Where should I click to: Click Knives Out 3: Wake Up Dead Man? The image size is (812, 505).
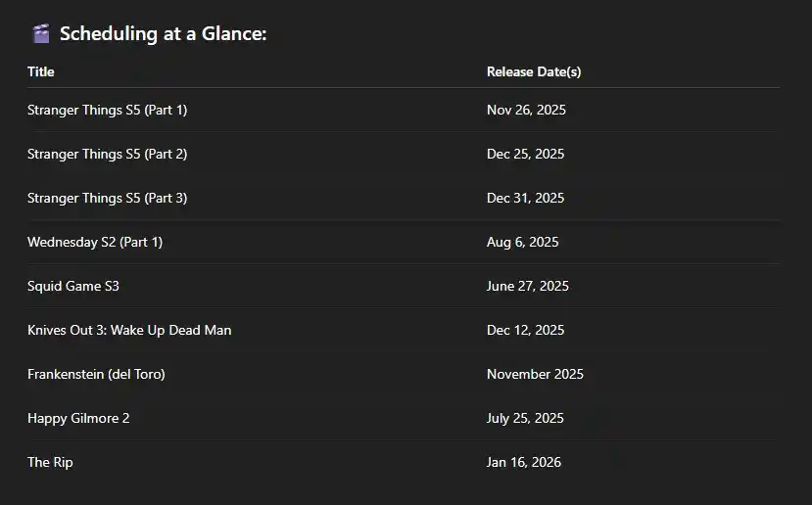coord(129,330)
